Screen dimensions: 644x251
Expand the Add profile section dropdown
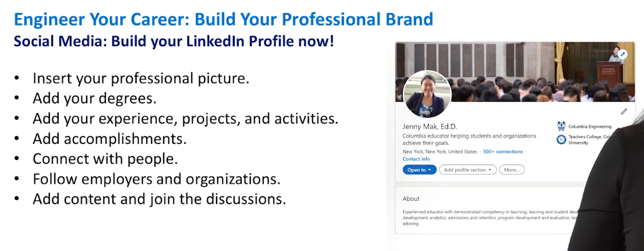pyautogui.click(x=468, y=170)
